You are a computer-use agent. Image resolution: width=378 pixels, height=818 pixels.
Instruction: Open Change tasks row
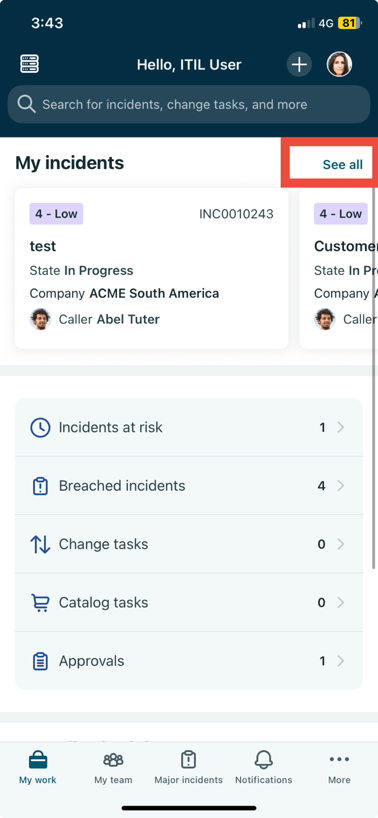[189, 544]
